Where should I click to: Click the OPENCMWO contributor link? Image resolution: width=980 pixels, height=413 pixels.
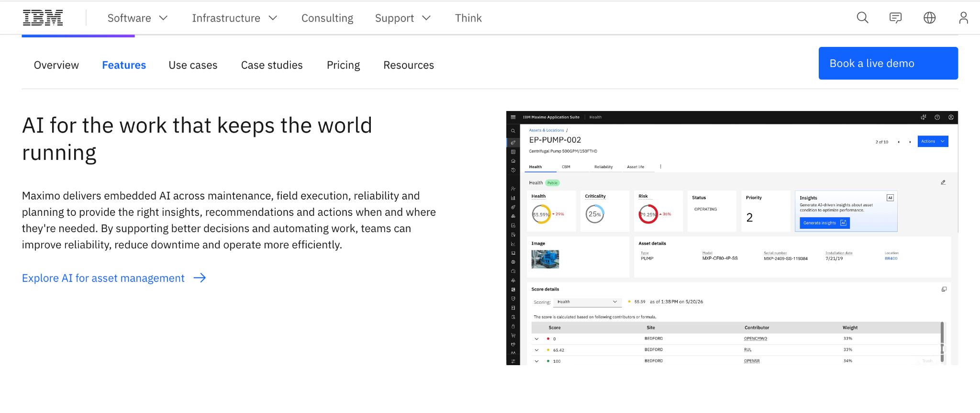click(x=756, y=338)
